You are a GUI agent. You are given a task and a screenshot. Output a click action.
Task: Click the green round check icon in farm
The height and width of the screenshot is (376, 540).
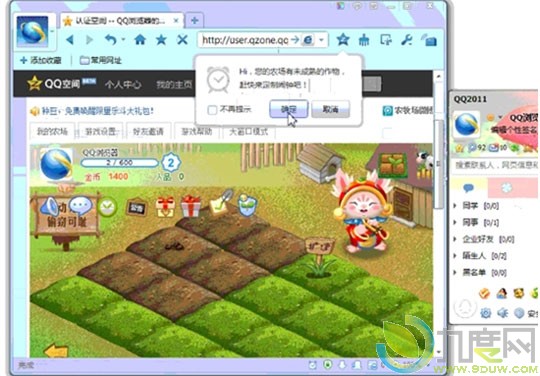point(107,208)
